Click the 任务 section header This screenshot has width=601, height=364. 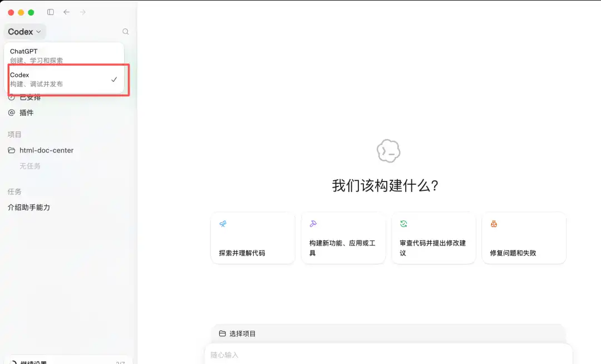pos(14,191)
